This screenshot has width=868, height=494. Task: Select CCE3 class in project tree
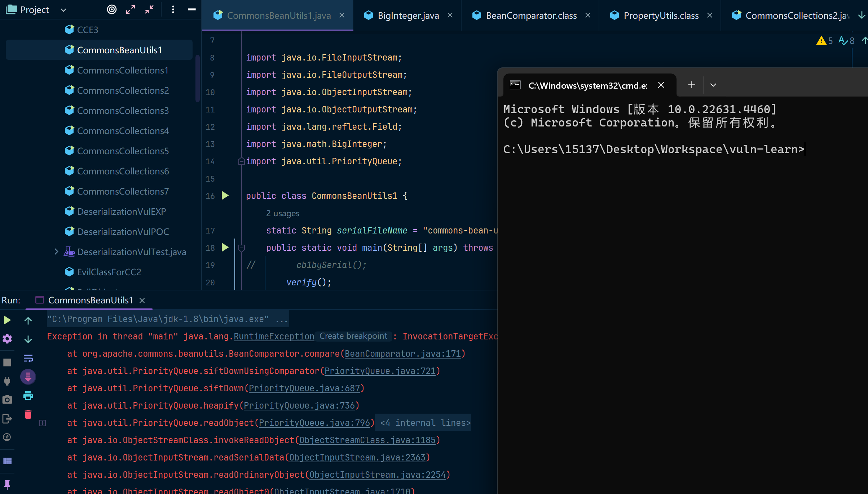(88, 30)
